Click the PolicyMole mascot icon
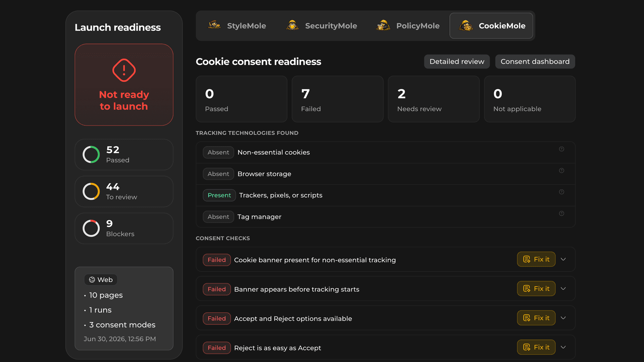Viewport: 644px width, 362px height. (383, 25)
